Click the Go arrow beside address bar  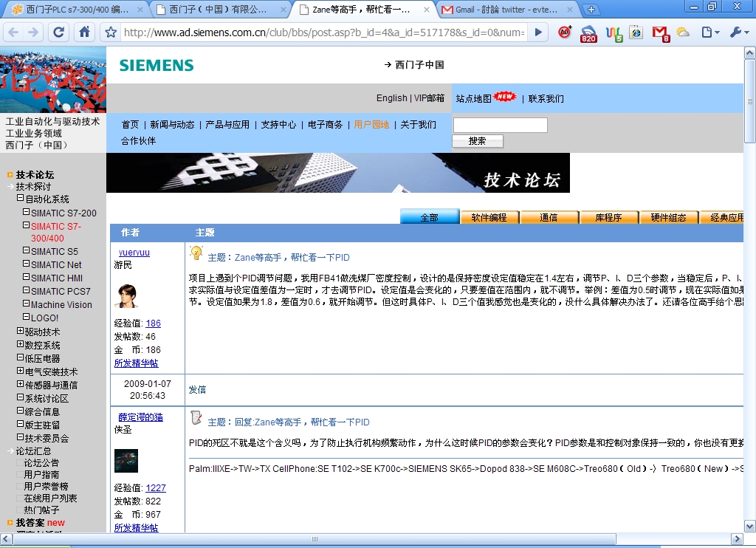[x=538, y=32]
